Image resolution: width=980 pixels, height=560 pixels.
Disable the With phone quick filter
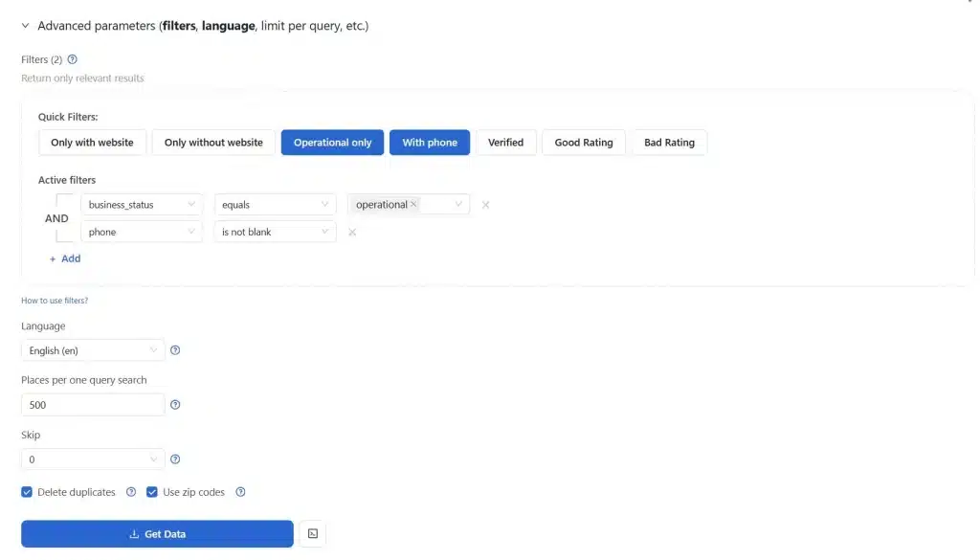point(429,142)
